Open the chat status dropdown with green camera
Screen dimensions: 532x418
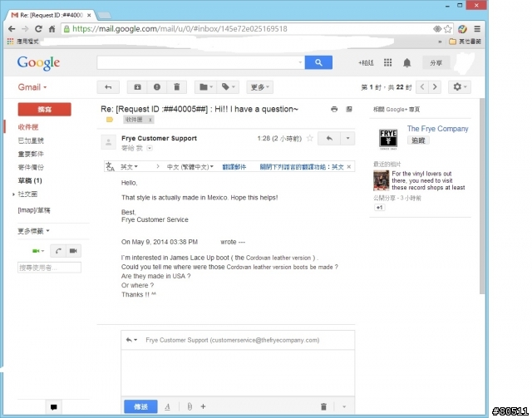tap(38, 251)
